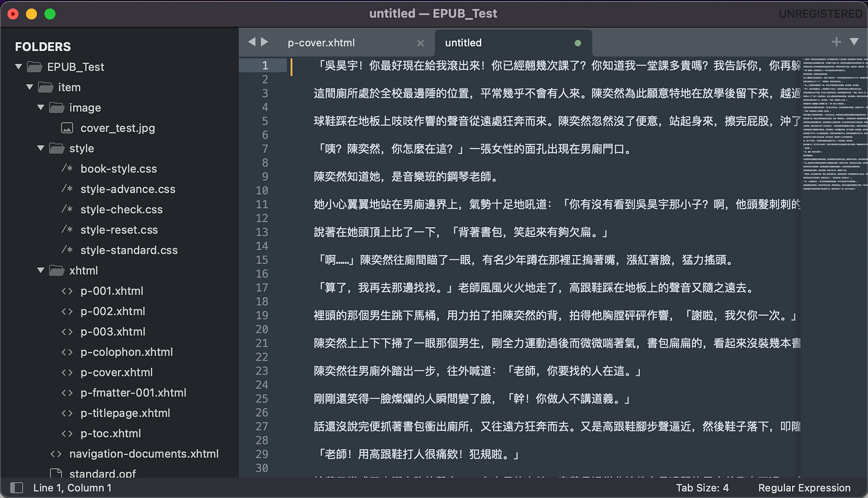Place cursor in line 9 text

click(x=406, y=176)
